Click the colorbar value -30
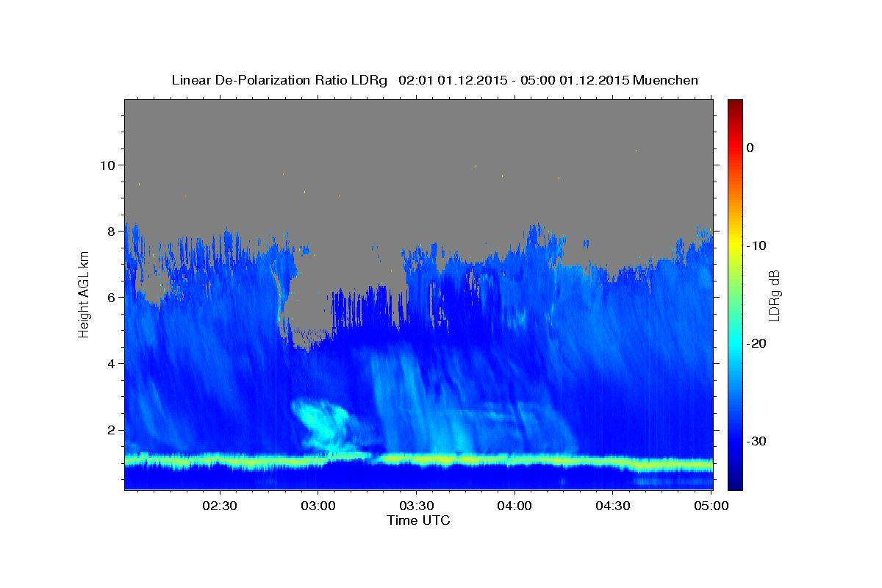 (x=756, y=441)
